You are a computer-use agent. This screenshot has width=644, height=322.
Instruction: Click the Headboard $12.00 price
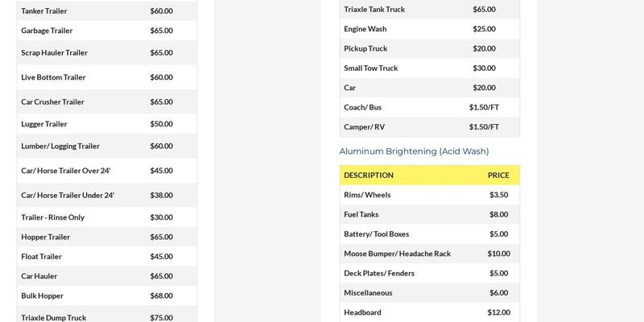tap(498, 312)
